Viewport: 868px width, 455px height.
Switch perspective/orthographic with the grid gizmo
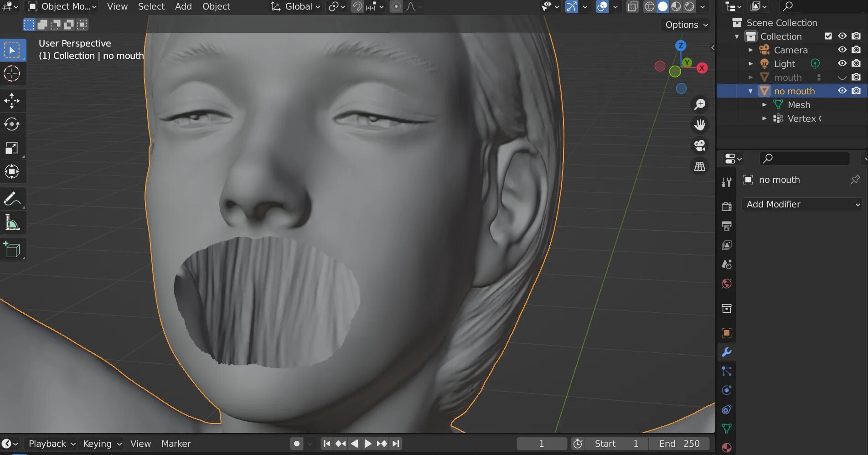pos(700,166)
